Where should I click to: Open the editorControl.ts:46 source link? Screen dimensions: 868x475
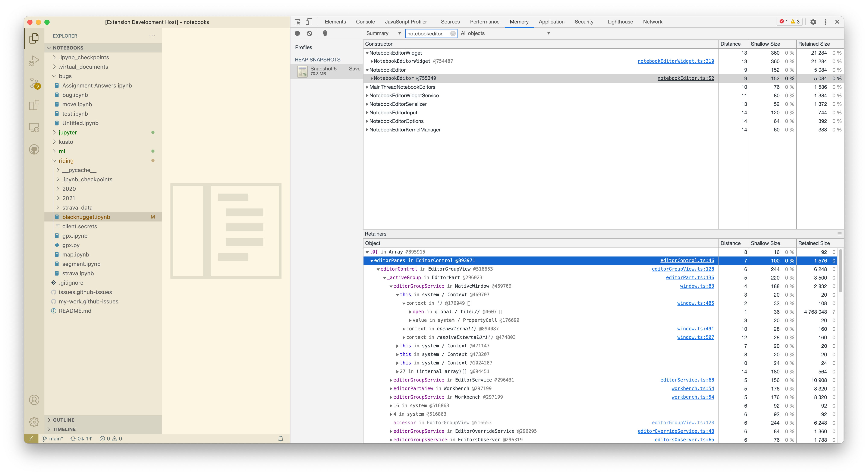(x=687, y=261)
